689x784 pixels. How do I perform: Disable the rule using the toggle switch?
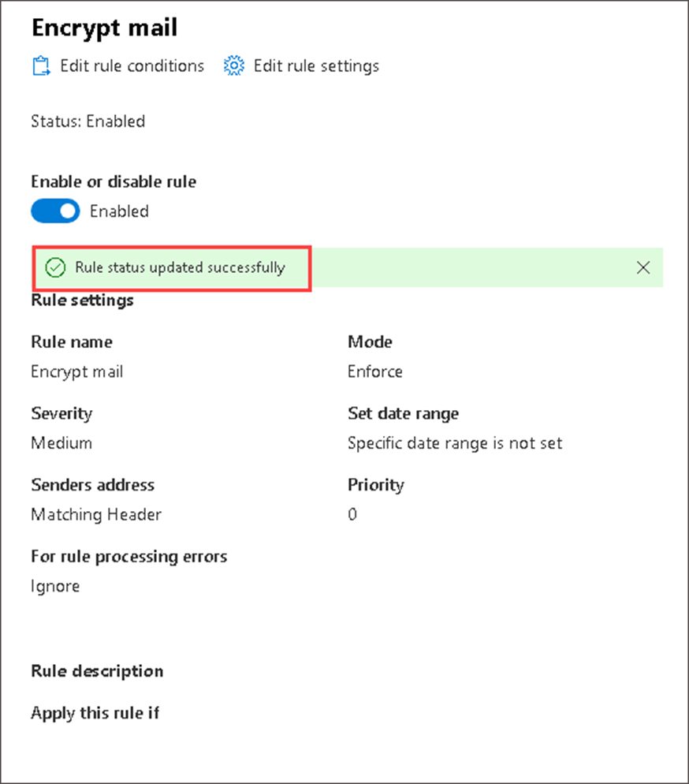tap(55, 211)
